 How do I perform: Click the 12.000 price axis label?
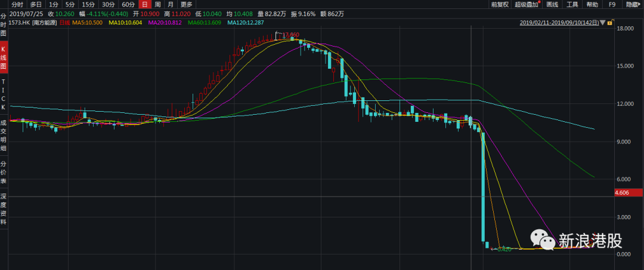(x=624, y=104)
